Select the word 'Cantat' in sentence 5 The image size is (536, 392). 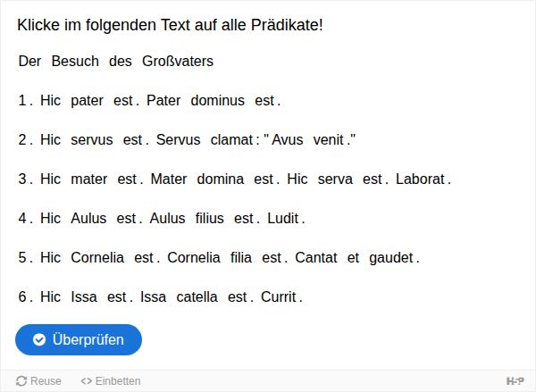(316, 258)
